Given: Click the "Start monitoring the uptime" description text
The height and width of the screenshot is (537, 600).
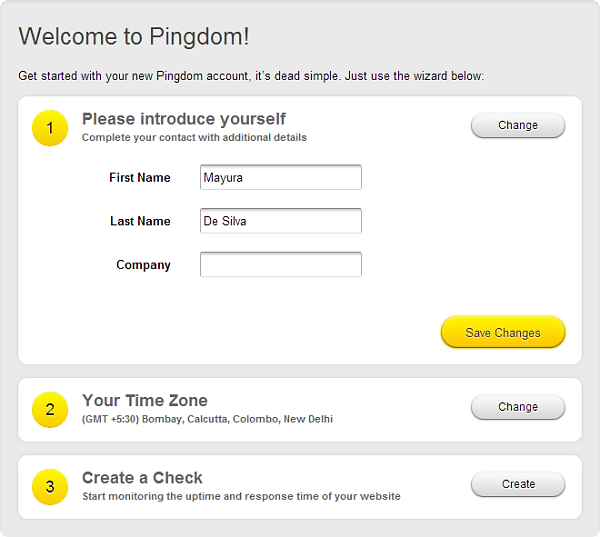Looking at the screenshot, I should 241,496.
